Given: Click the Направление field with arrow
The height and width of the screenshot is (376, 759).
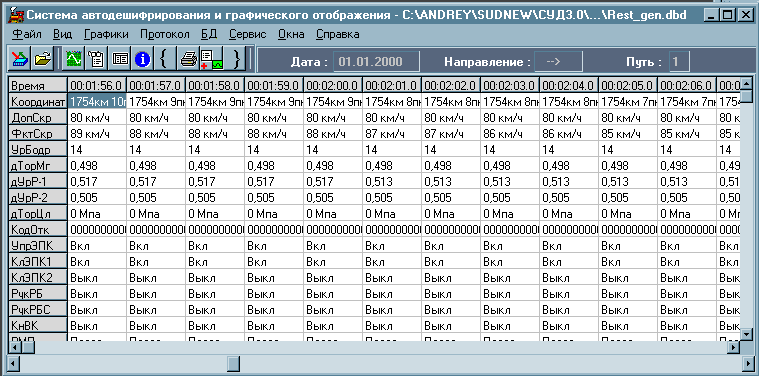Looking at the screenshot, I should tap(558, 61).
